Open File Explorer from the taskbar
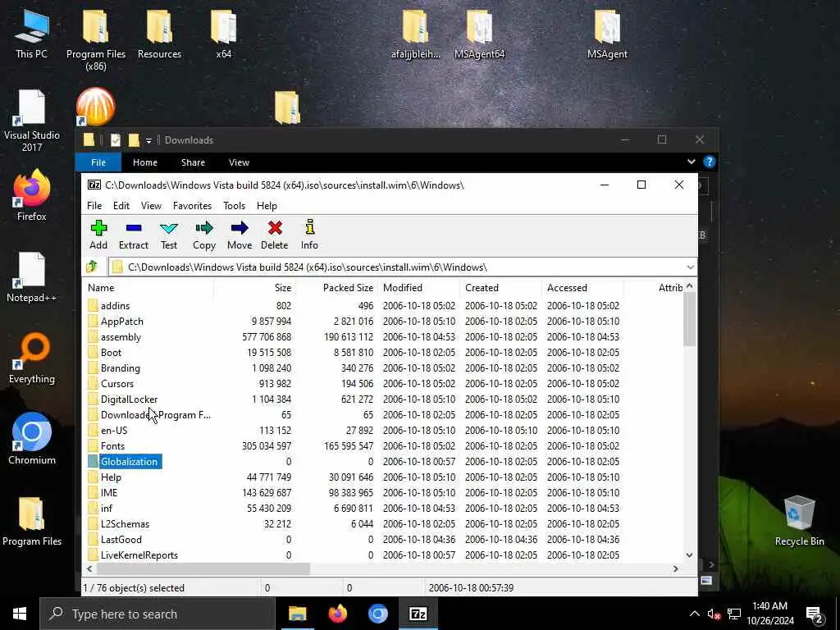The image size is (840, 630). [x=297, y=614]
